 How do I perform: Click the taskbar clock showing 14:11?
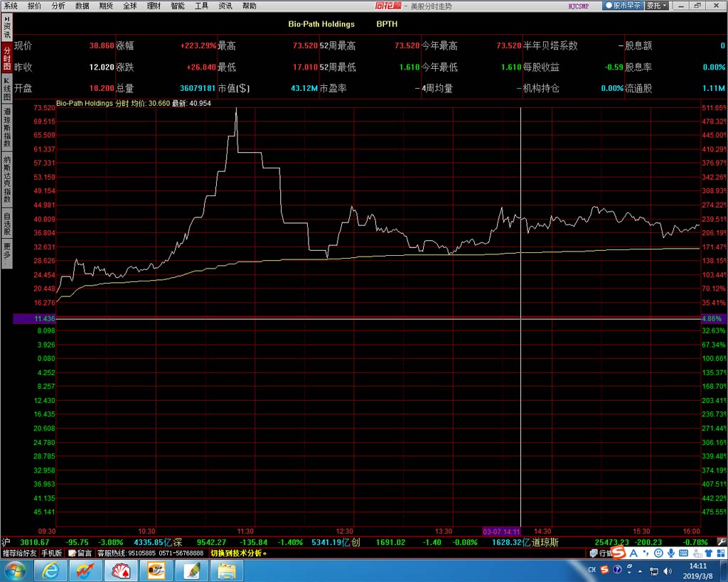[x=697, y=571]
